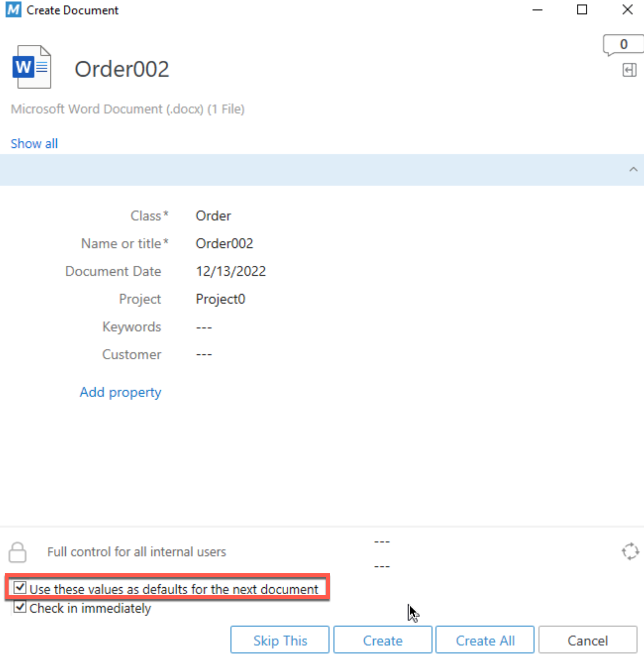Click the lower workflow state dashes
This screenshot has height=655, width=644.
coord(382,566)
